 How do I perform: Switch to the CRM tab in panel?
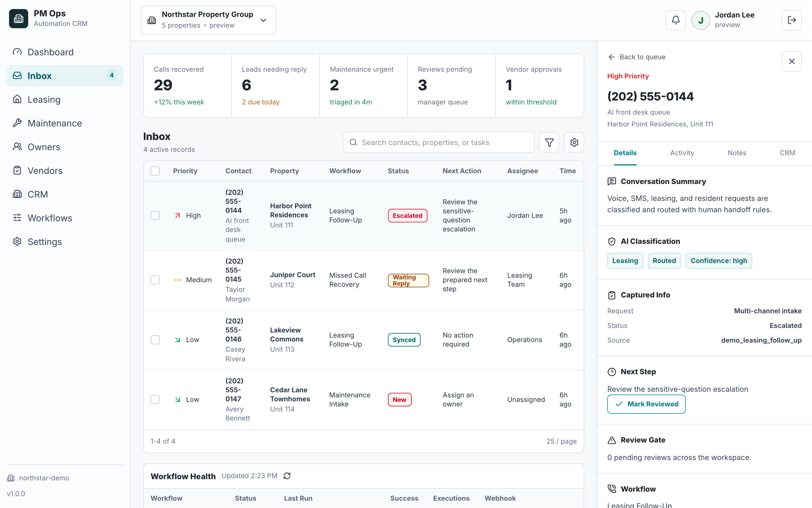(x=787, y=153)
